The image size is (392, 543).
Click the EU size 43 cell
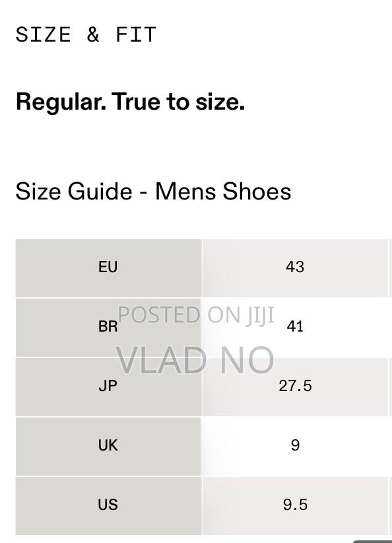pos(295,268)
